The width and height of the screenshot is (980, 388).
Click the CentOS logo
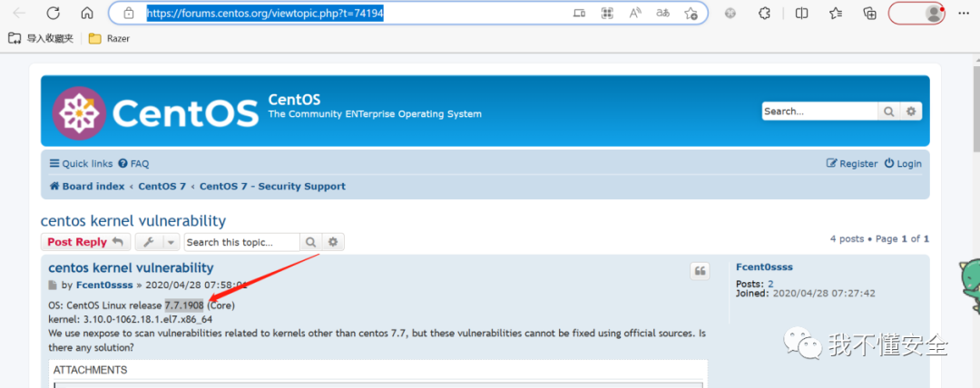(x=155, y=112)
